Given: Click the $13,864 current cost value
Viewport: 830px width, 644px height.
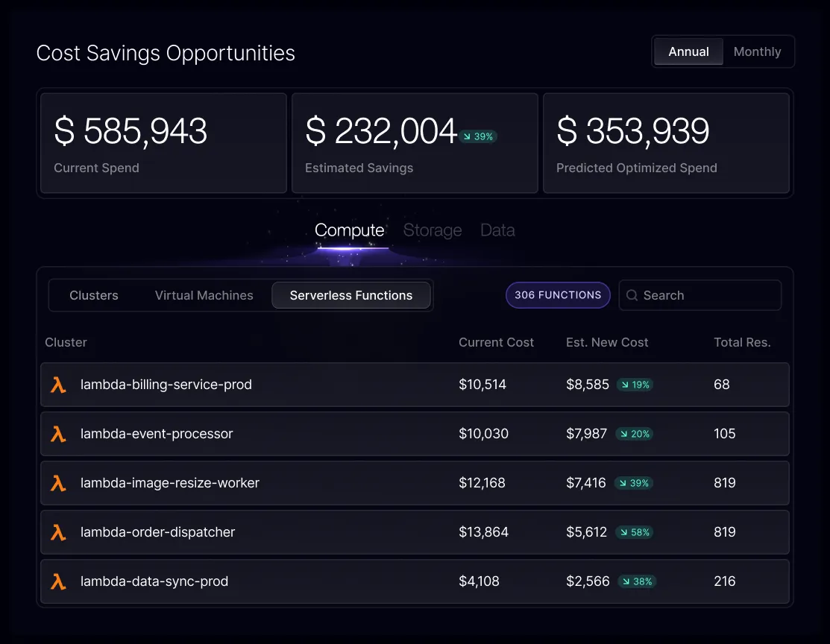Looking at the screenshot, I should (x=483, y=532).
